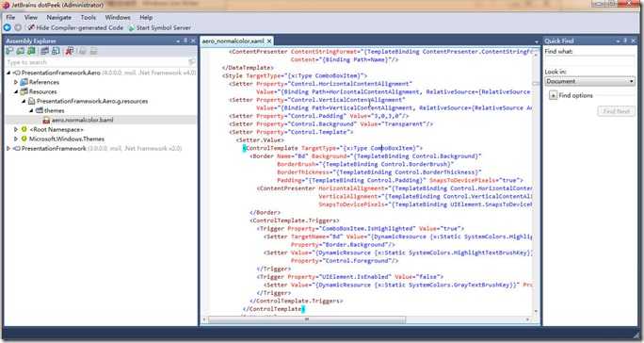Open the document tabs list dropdown arrow
This screenshot has height=343, width=644.
[537, 41]
